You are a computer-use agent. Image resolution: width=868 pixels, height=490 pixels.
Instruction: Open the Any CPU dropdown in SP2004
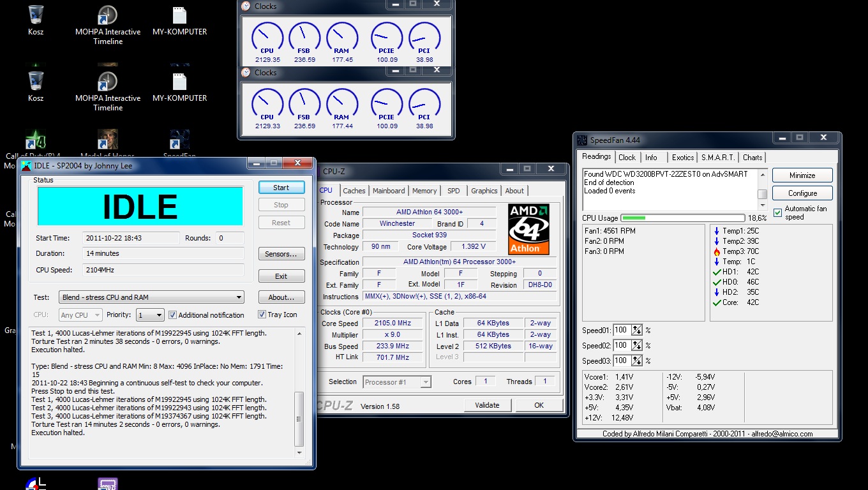coord(80,315)
